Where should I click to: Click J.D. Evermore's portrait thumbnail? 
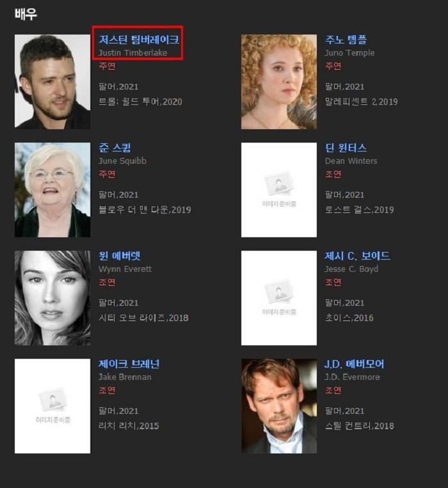[279, 406]
